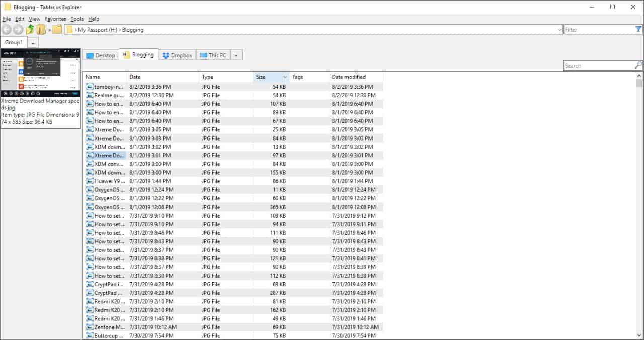Click the search magnifier icon
Screen dimensions: 644x340
pos(638,65)
